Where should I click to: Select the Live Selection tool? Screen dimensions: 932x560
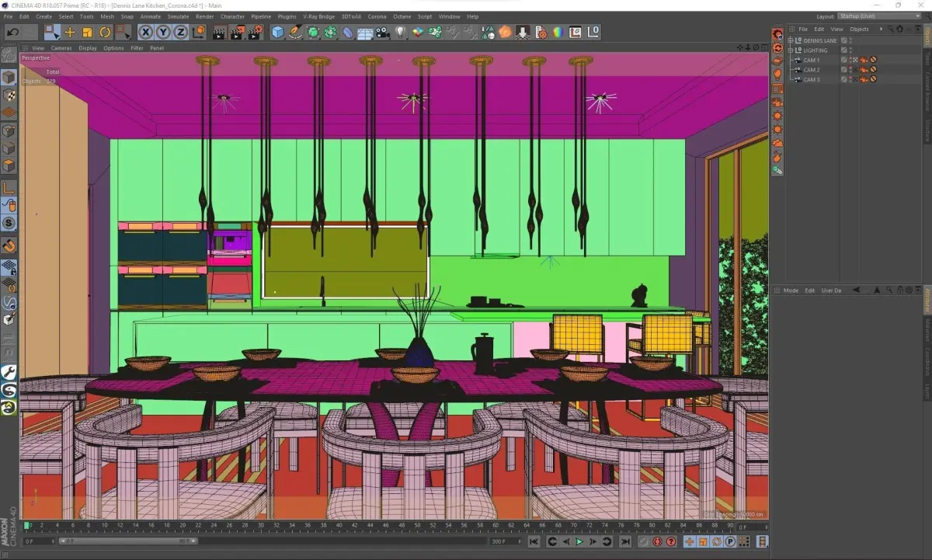52,32
